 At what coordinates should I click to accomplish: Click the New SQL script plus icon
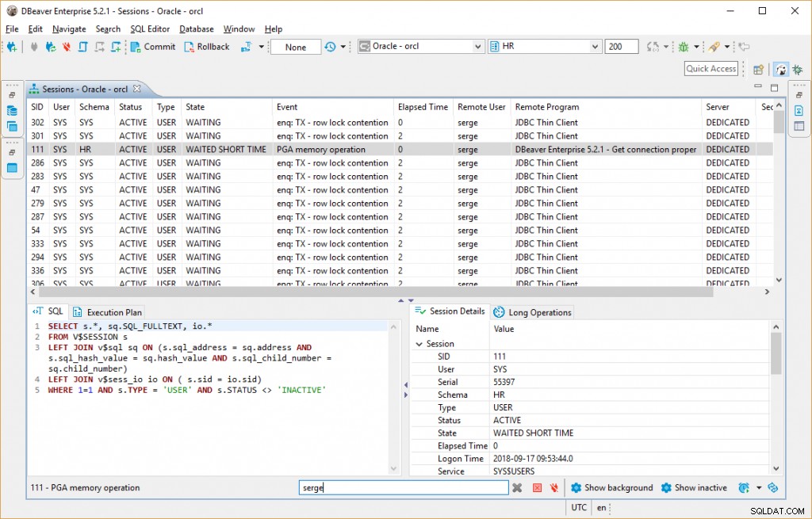pyautogui.click(x=116, y=47)
